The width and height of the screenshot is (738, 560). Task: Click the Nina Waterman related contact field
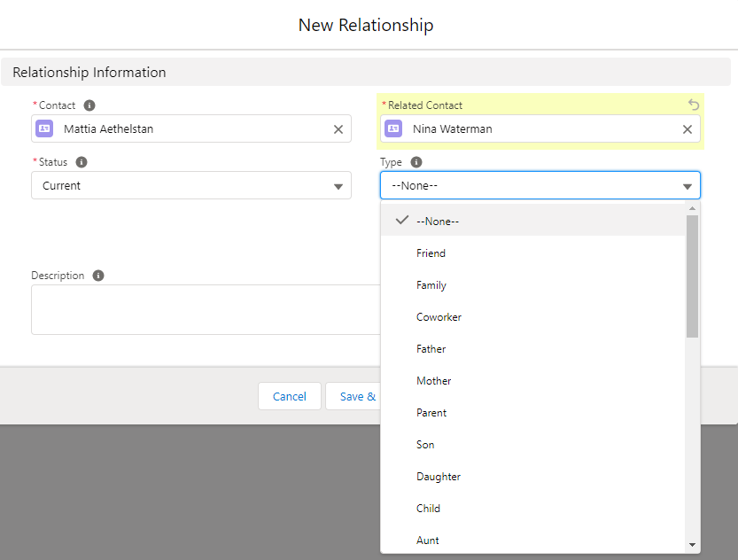tap(540, 128)
